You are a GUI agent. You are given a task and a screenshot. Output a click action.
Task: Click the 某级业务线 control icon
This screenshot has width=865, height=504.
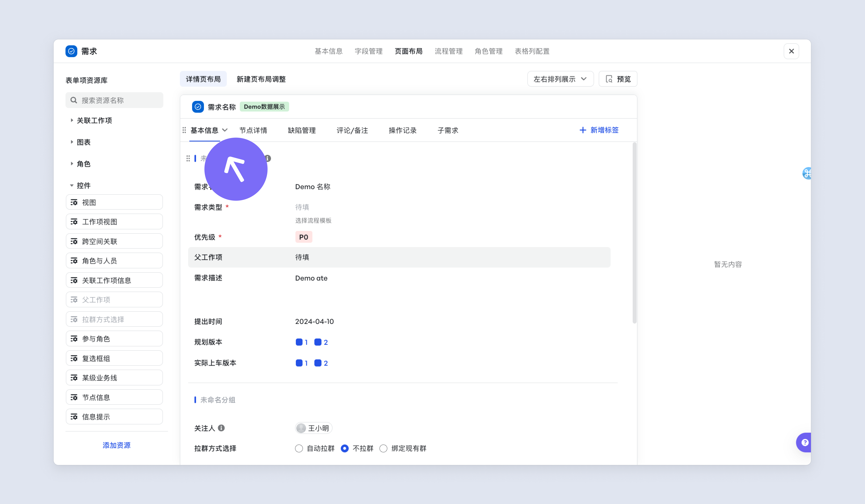point(74,378)
